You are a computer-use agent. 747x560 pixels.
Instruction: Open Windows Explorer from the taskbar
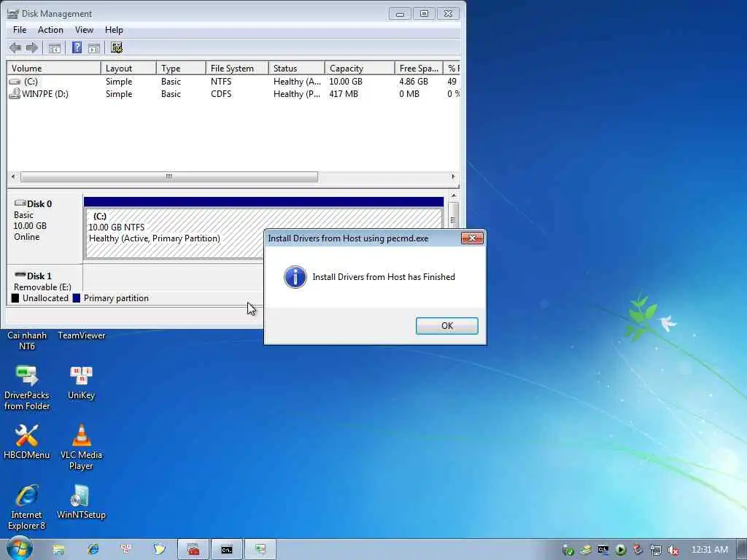pyautogui.click(x=58, y=550)
